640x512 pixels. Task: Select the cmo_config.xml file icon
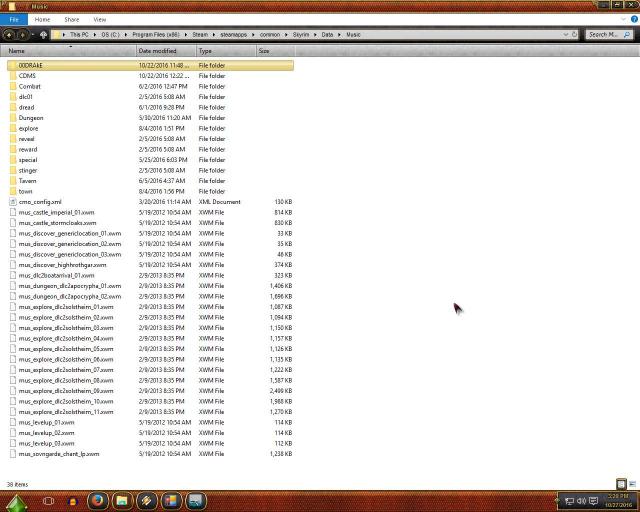pos(12,202)
